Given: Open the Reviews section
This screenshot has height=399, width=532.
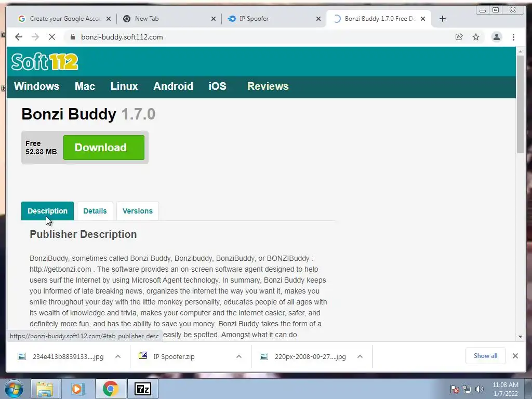Looking at the screenshot, I should [268, 86].
